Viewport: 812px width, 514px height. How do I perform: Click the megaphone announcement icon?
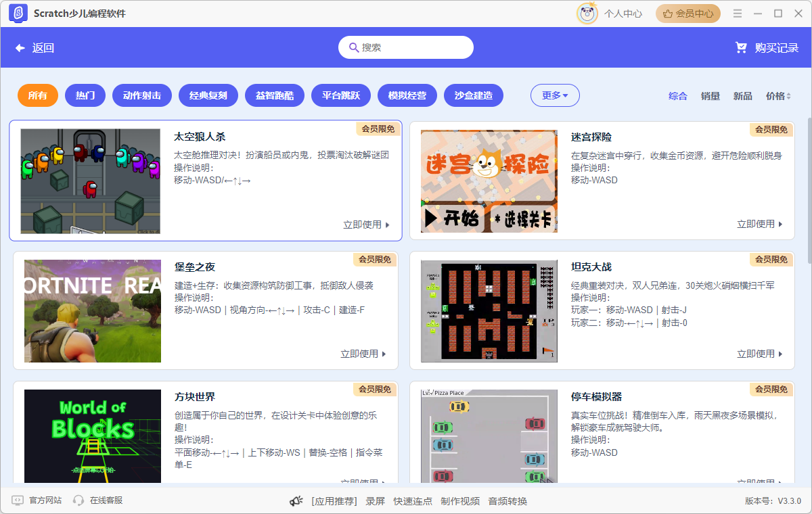tap(296, 501)
